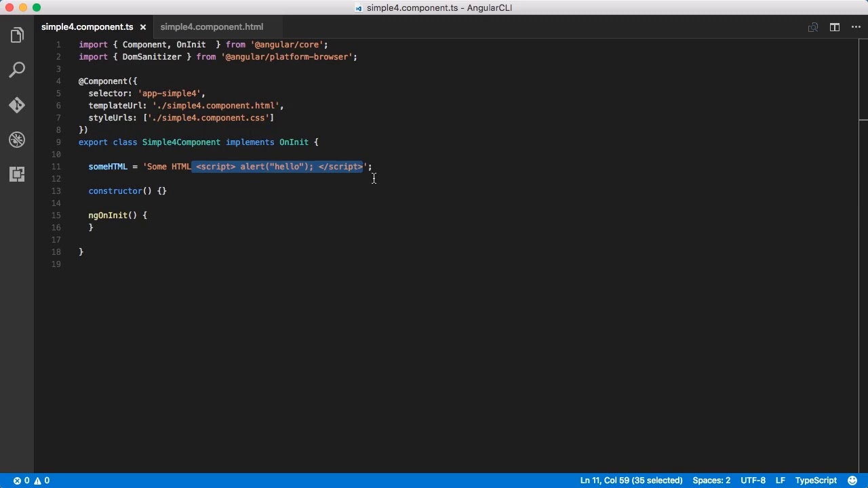Click the 'app-simple4' selector string
Screen dimensions: 868x488
click(x=169, y=94)
